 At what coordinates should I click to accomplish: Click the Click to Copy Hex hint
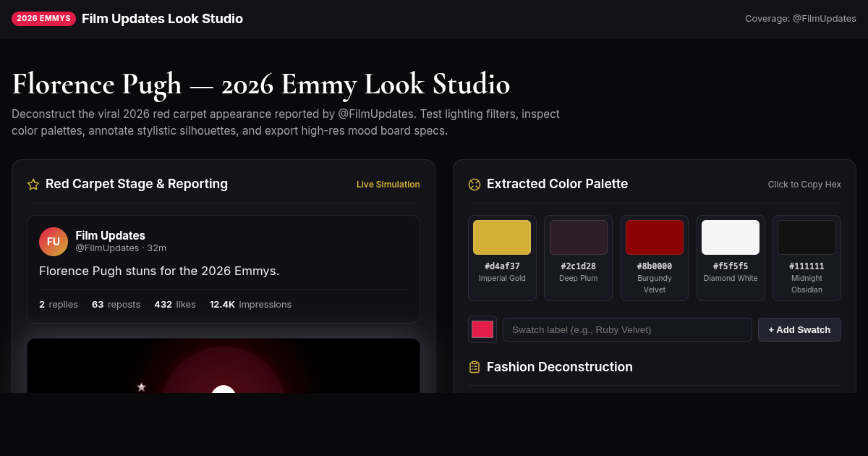(804, 185)
